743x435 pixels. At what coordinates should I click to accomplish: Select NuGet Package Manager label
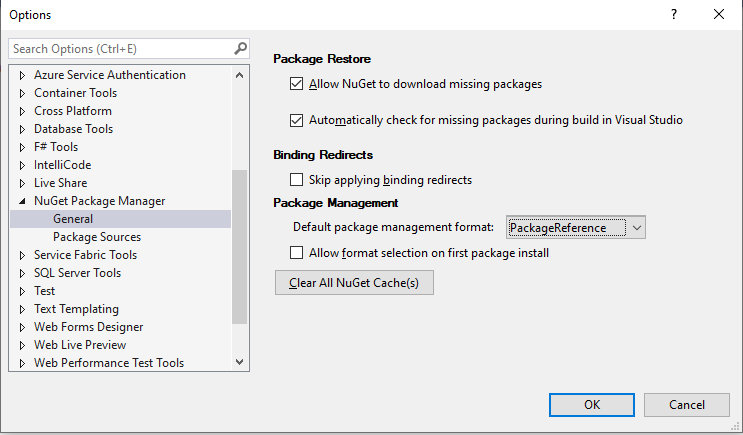coord(100,201)
